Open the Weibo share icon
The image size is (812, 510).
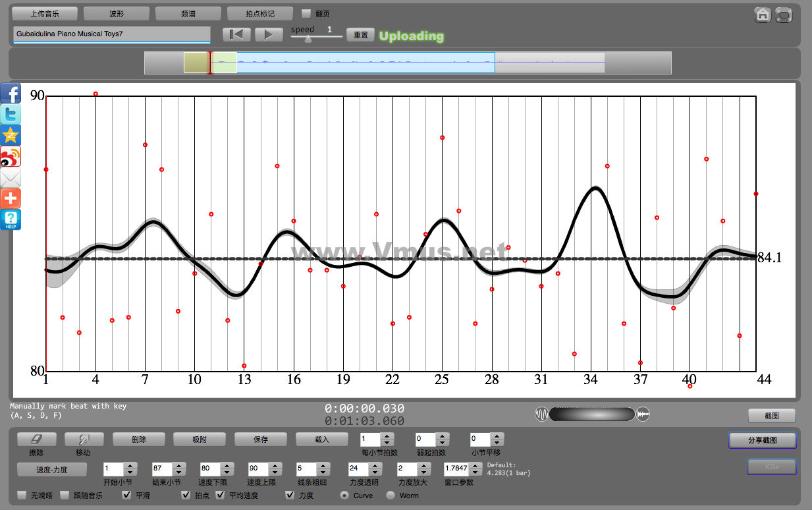tap(11, 156)
